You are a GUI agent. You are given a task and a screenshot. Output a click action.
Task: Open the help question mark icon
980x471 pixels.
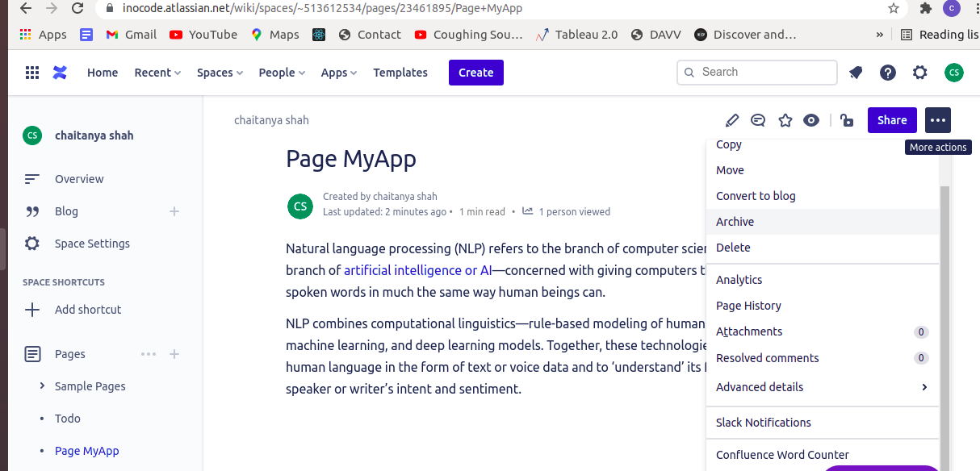click(x=888, y=73)
